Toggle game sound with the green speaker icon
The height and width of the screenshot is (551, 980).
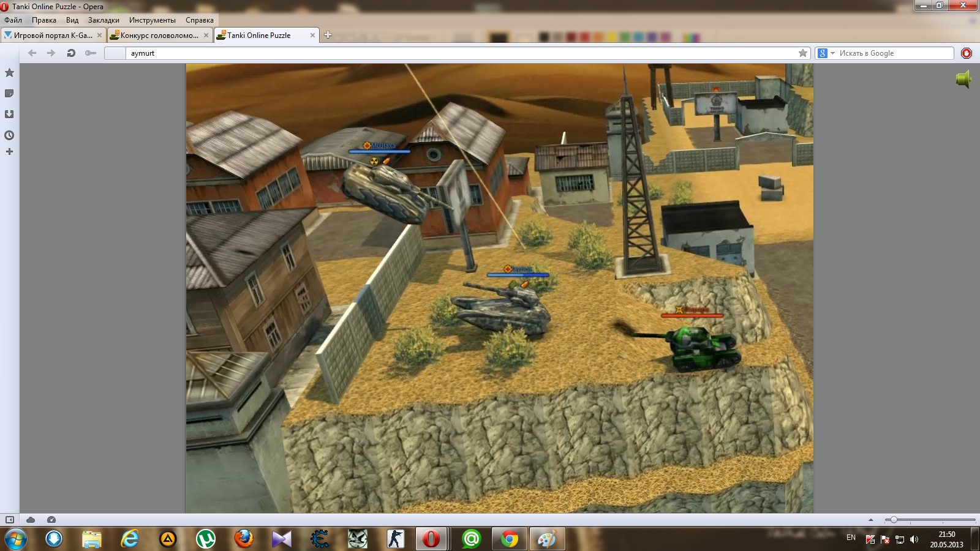pos(963,79)
